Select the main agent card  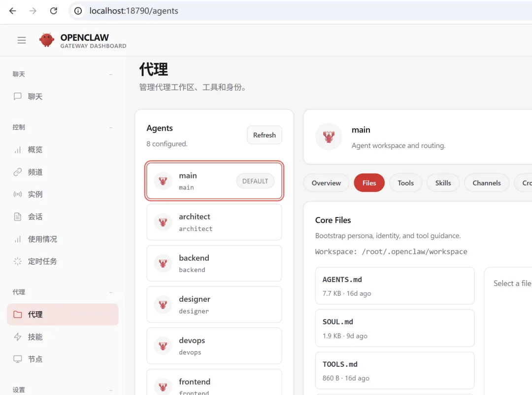point(214,180)
